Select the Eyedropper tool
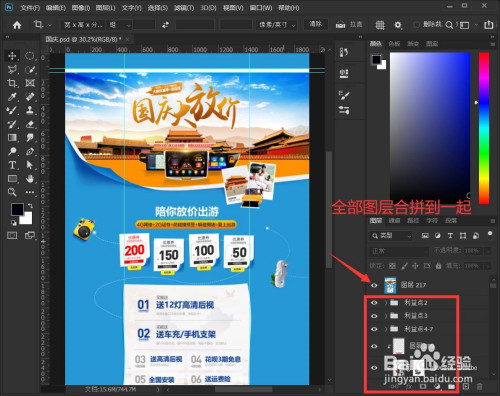This screenshot has width=500, height=396. (12, 97)
